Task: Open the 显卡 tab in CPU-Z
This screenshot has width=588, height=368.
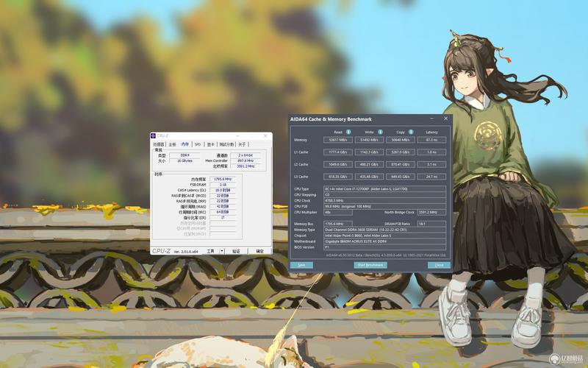Action: 211,144
